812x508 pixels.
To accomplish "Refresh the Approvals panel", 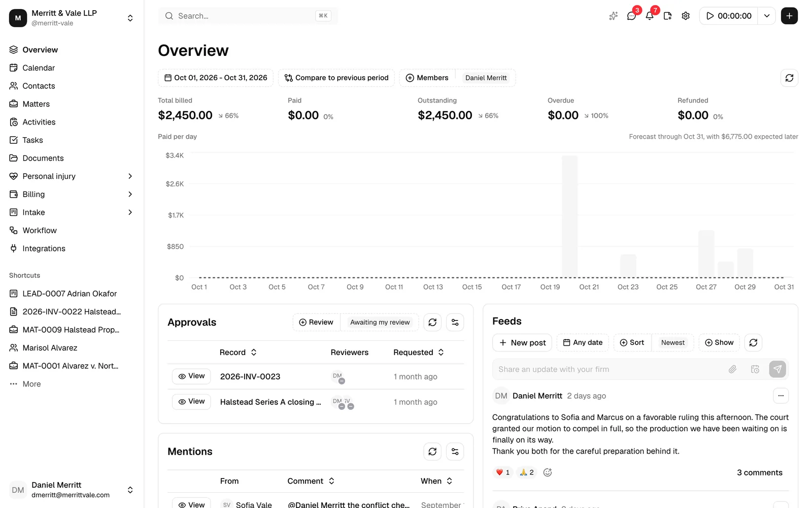I will pyautogui.click(x=432, y=322).
